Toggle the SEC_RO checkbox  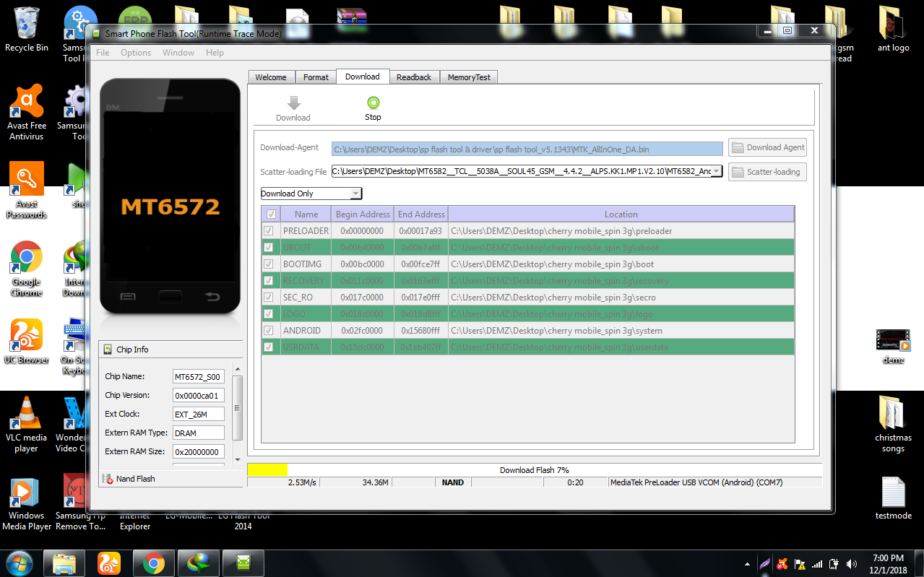269,298
